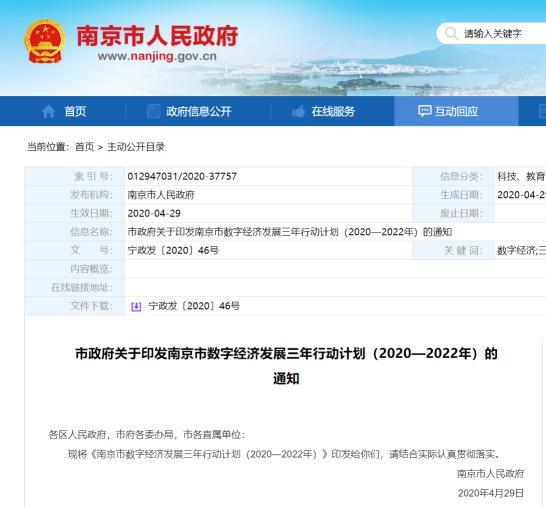Image resolution: width=546 pixels, height=507 pixels.
Task: Click the 南京市人民政府 site title
Action: (x=157, y=36)
